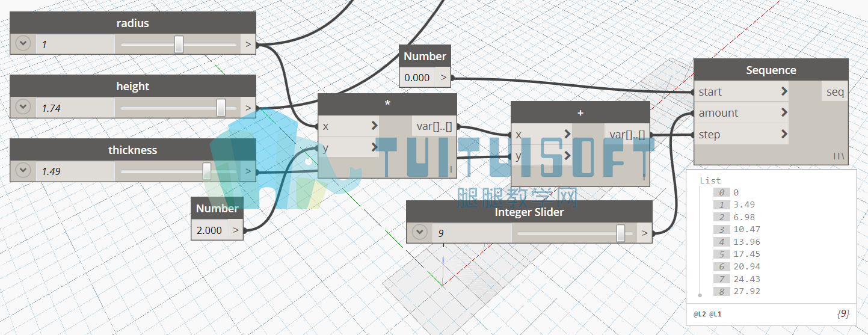Click the multiply node var[]..[] output port
The height and width of the screenshot is (335, 868).
[434, 126]
